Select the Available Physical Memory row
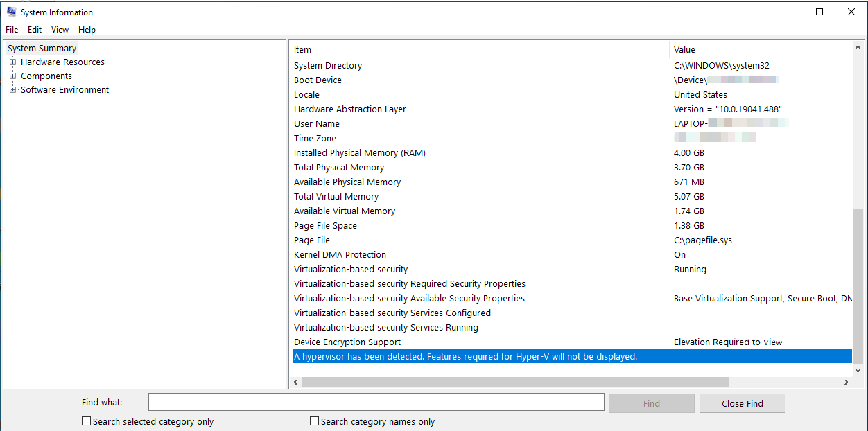Screen dimensions: 868x431 tap(571, 182)
